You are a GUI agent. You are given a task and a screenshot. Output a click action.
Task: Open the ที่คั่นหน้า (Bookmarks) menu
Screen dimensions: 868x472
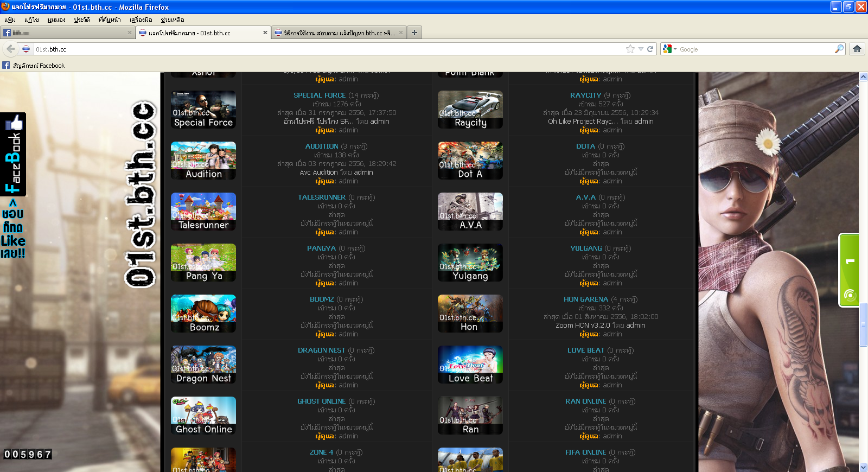tap(110, 20)
